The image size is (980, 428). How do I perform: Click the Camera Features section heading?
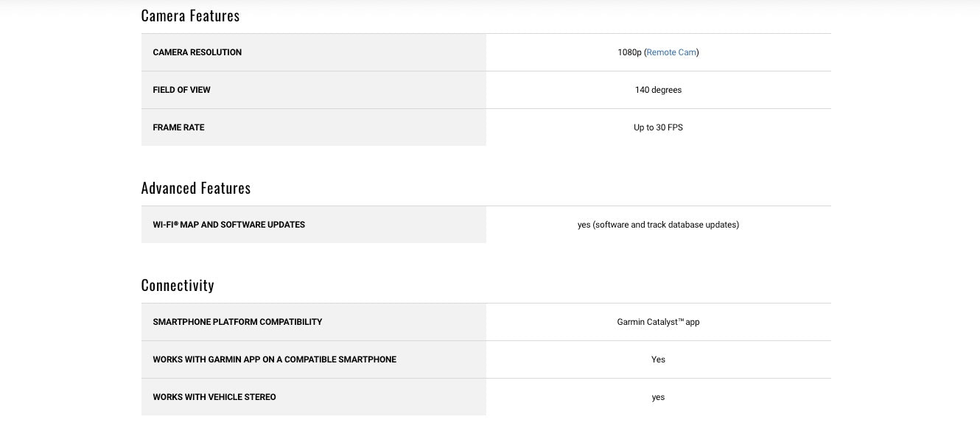click(x=190, y=15)
